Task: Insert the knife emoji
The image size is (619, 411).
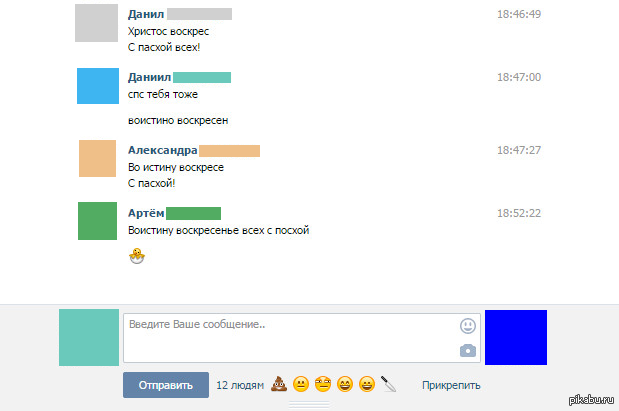Action: (388, 384)
